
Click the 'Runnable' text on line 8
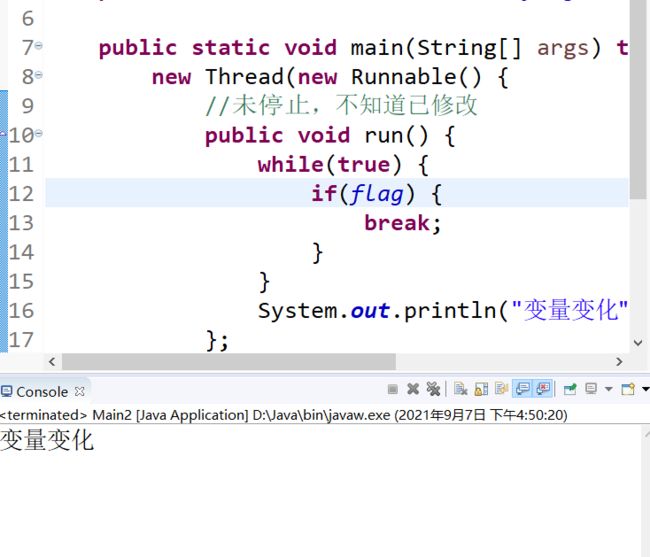tap(403, 77)
